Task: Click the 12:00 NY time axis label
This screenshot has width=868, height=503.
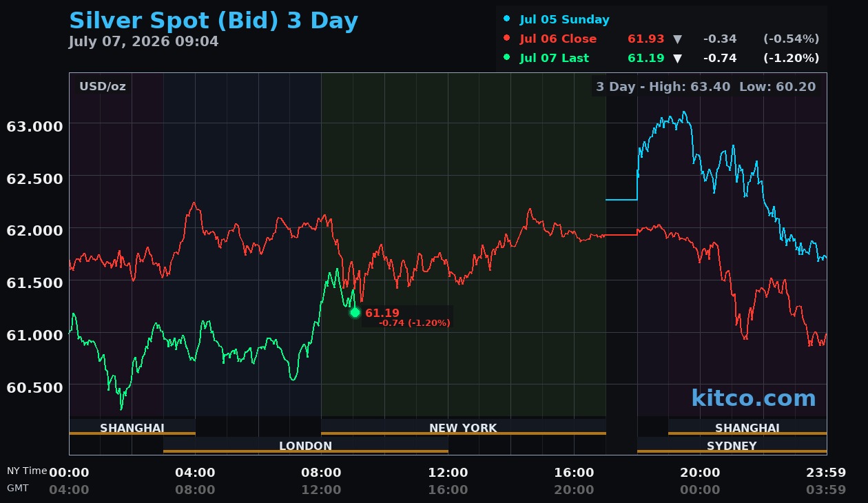Action: click(x=448, y=473)
